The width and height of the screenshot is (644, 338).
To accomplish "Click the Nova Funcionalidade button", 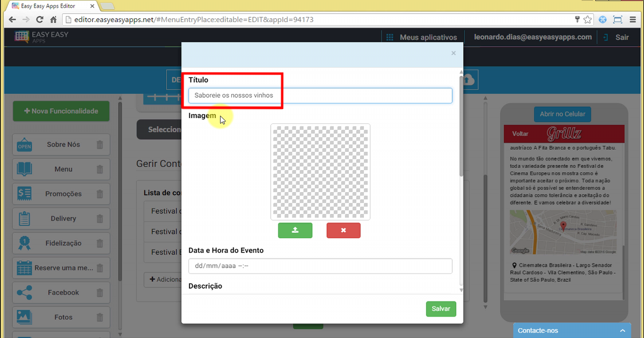I will (x=61, y=111).
